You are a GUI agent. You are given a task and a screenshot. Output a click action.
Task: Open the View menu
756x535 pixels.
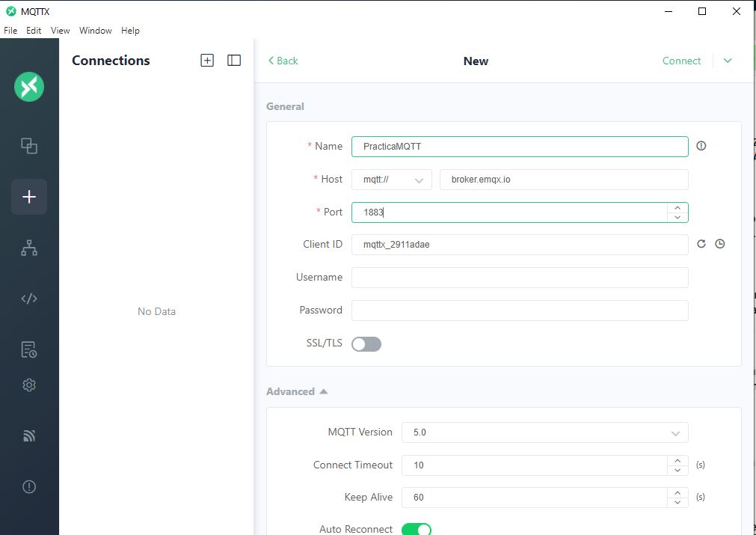click(61, 31)
